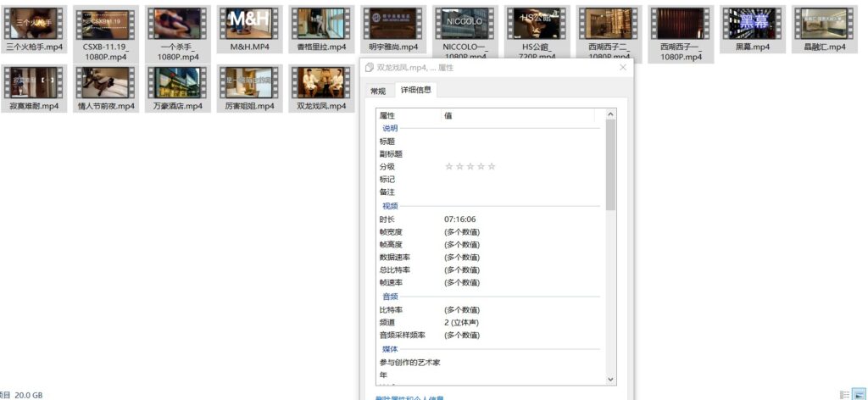Click the 黑幕.mp4 video file
Screen dimensions: 868x400
[753, 23]
